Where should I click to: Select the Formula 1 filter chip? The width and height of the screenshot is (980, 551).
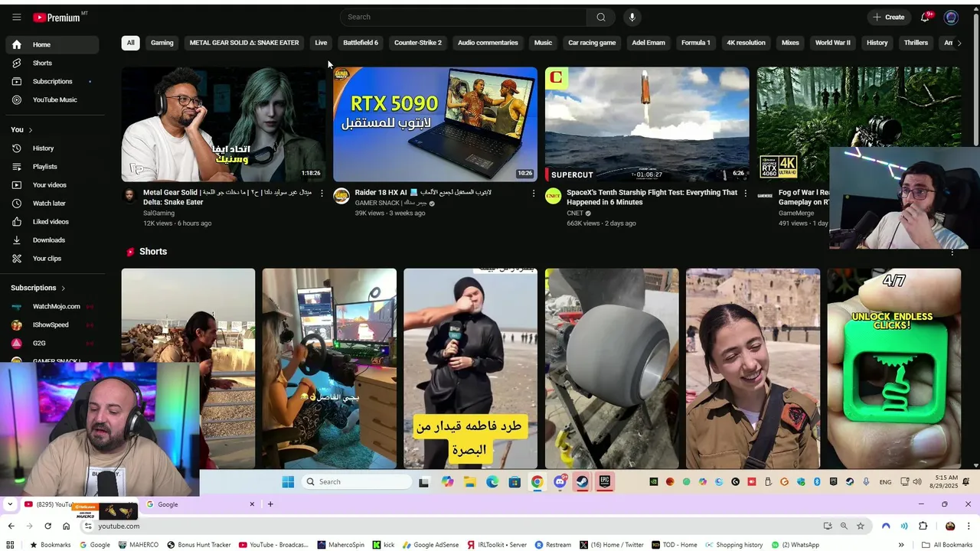(696, 43)
